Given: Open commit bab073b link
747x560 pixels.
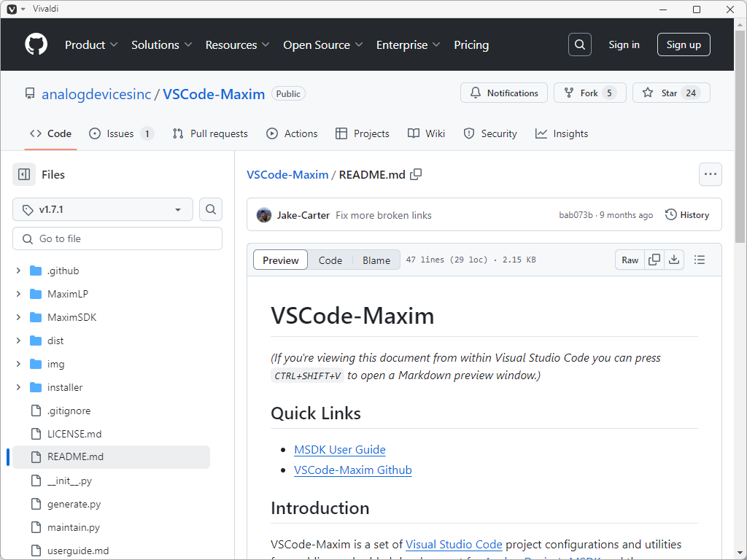Looking at the screenshot, I should (576, 215).
